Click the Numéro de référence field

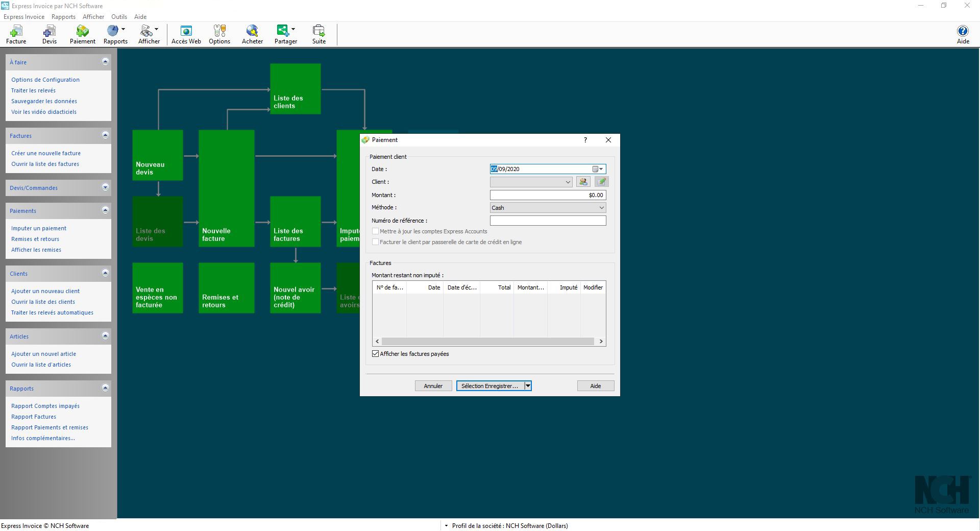point(548,221)
